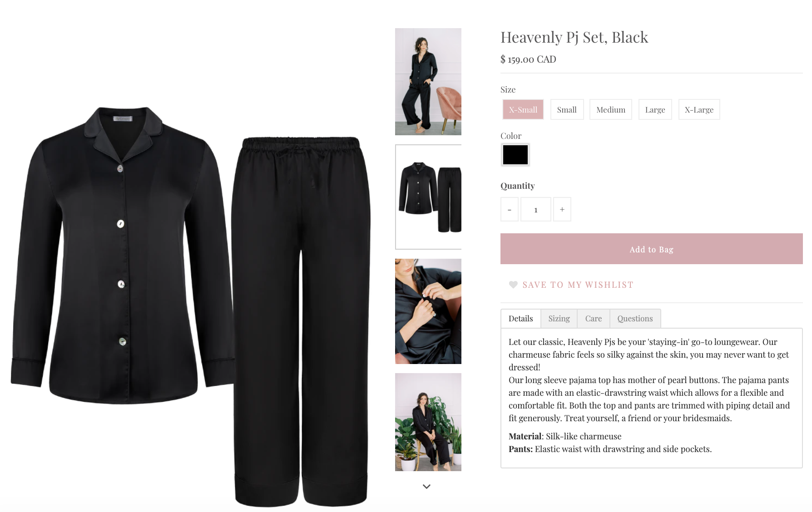Click the wishlist heart icon

click(x=513, y=285)
